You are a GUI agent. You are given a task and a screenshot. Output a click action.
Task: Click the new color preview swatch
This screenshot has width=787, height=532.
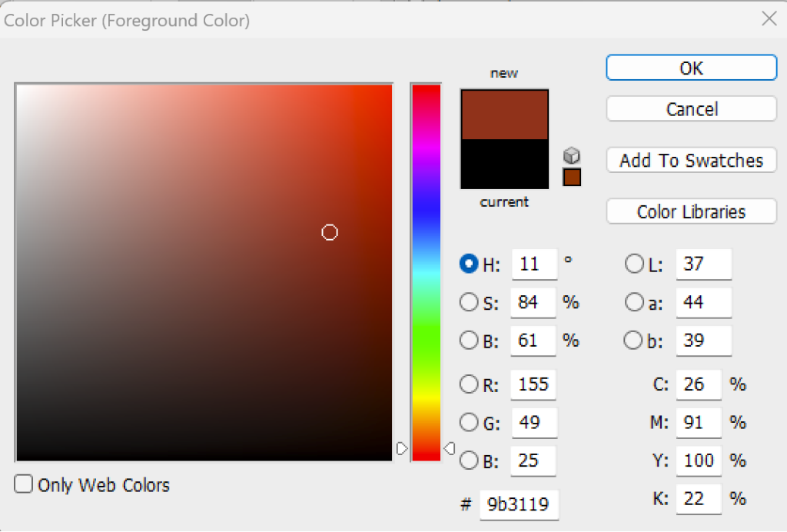coord(504,115)
